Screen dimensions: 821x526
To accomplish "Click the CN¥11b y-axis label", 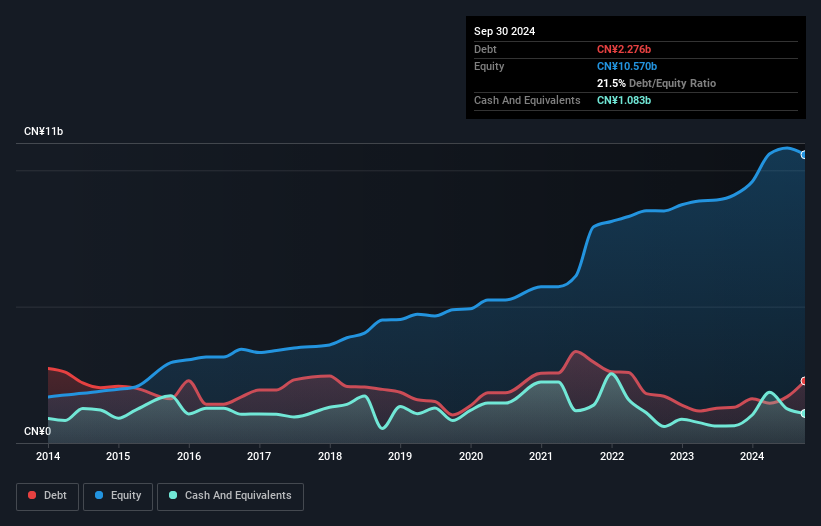I will point(43,131).
